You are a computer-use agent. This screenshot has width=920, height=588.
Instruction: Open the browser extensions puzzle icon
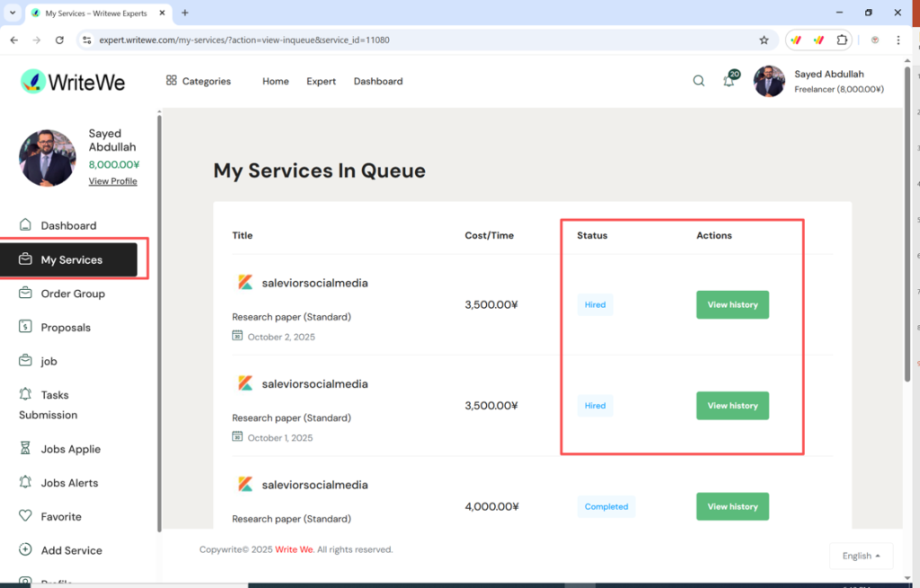pos(842,39)
